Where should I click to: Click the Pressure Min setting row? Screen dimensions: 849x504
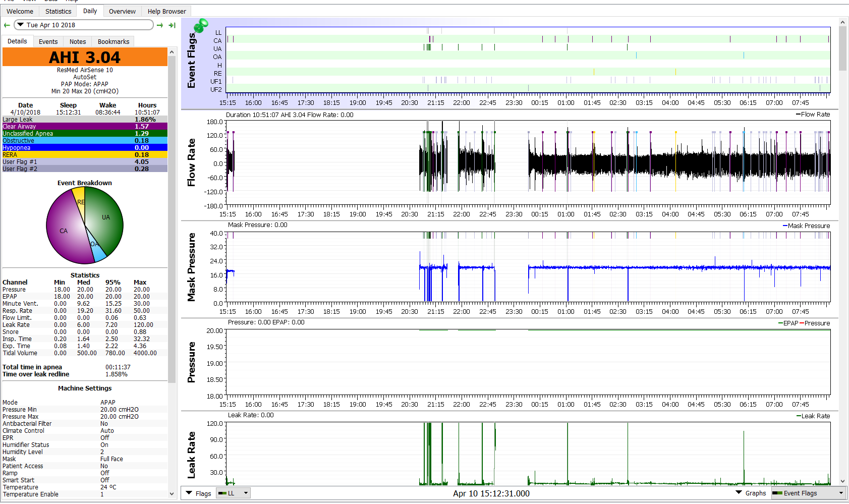tap(85, 410)
